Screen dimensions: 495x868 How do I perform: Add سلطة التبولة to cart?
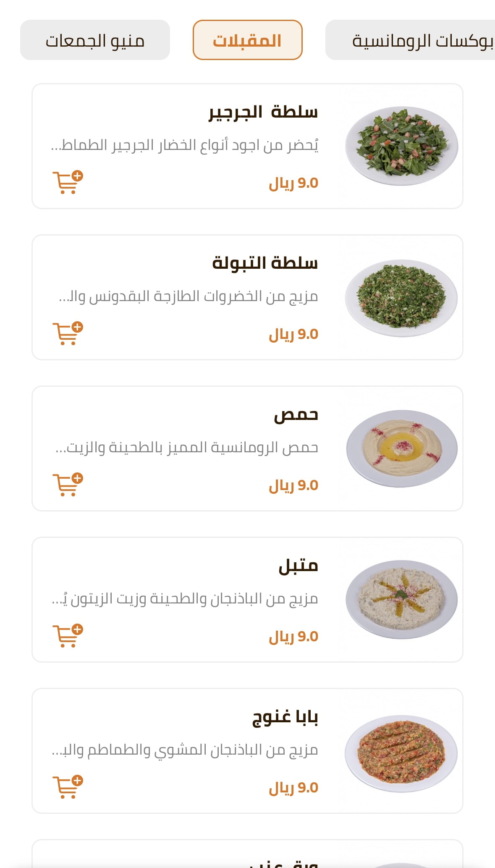click(67, 333)
